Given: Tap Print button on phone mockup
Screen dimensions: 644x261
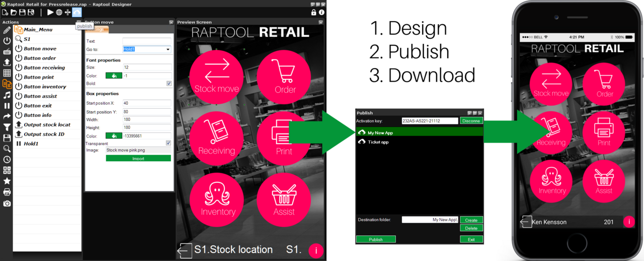Looking at the screenshot, I should click(604, 133).
